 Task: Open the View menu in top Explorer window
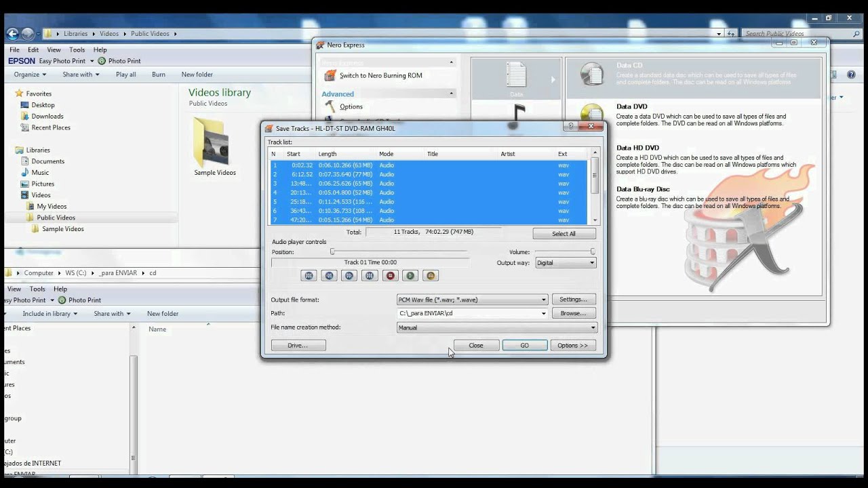point(54,50)
